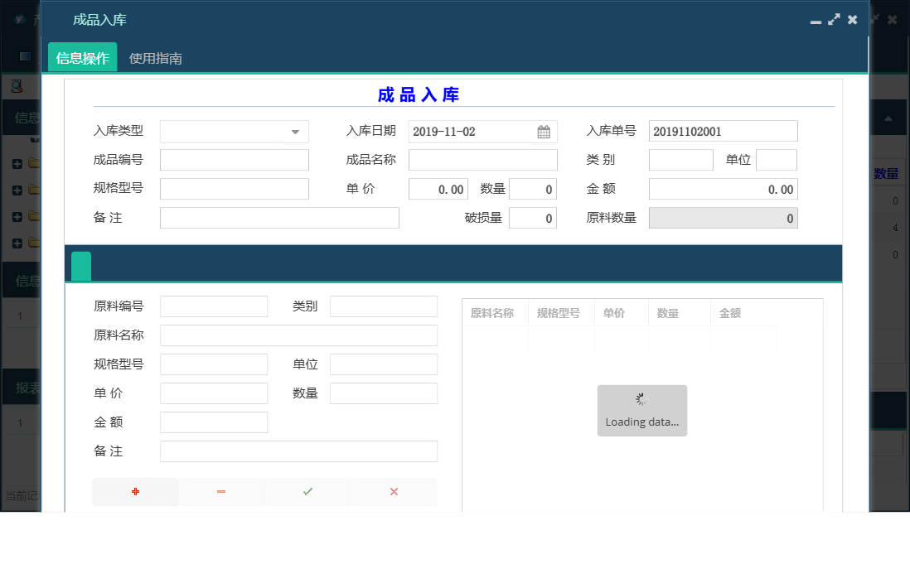This screenshot has width=910, height=588.
Task: Click the 原料名称 column header
Action: click(495, 312)
